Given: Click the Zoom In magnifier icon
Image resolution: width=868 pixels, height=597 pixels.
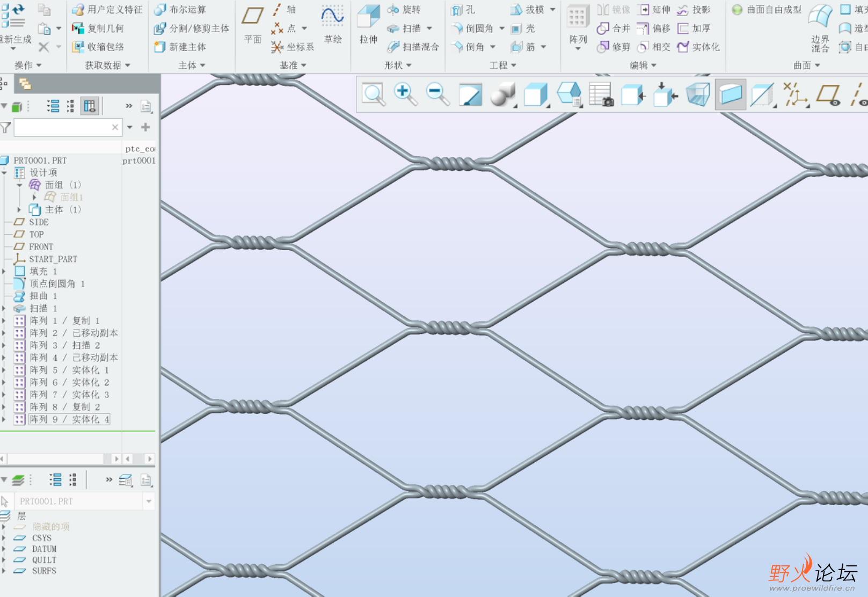Looking at the screenshot, I should [x=405, y=94].
